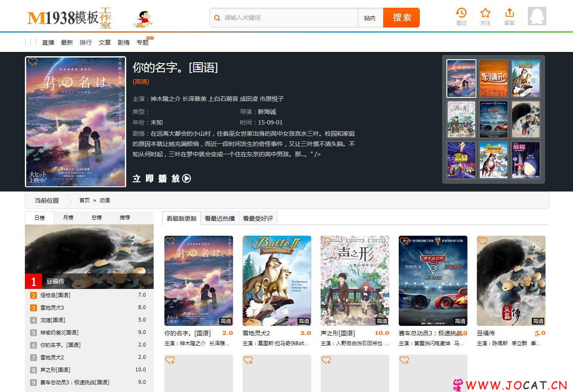This screenshot has width=573, height=392.
Task: Click 动漫 in the breadcrumb
Action: 105,201
